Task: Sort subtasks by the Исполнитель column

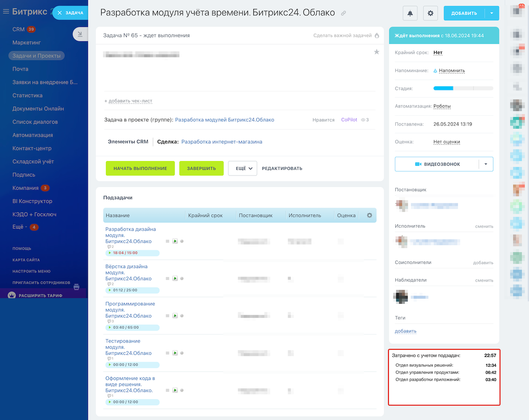Action: point(305,216)
